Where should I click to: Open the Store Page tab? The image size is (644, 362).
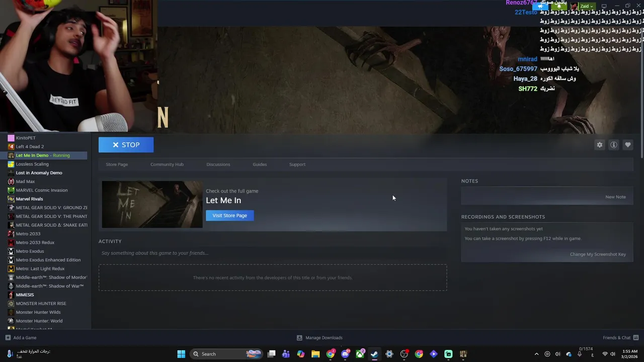pyautogui.click(x=117, y=164)
